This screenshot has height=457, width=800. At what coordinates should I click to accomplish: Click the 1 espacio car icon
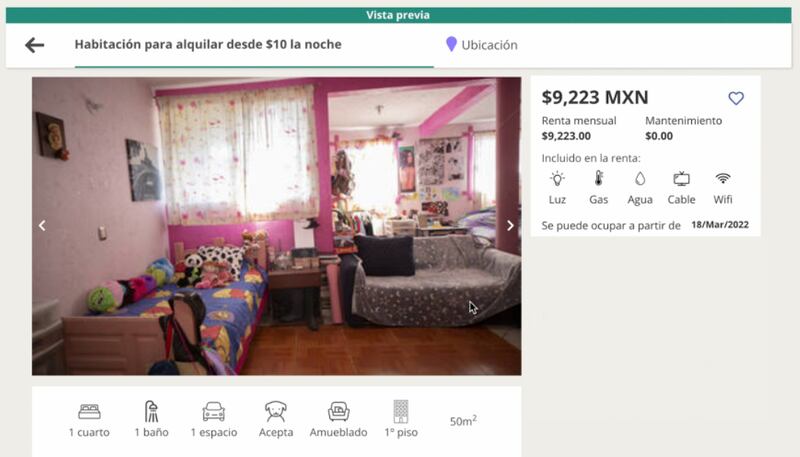click(x=214, y=411)
